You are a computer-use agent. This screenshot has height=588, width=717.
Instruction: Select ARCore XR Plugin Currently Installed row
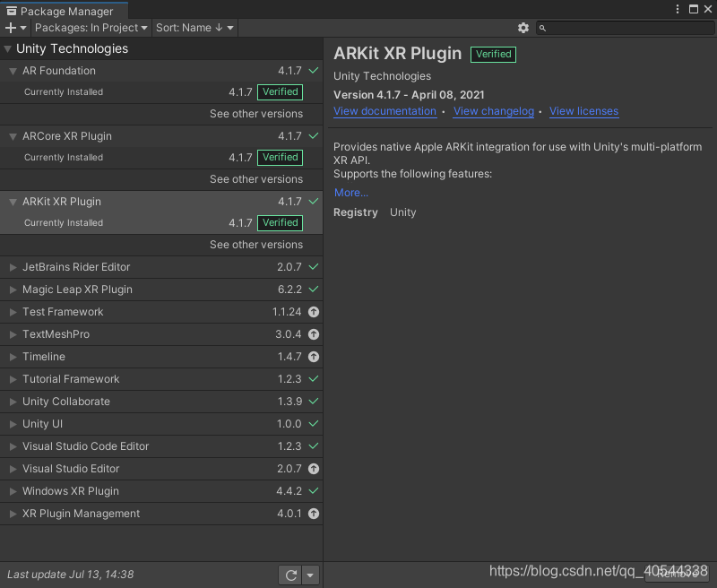click(161, 157)
